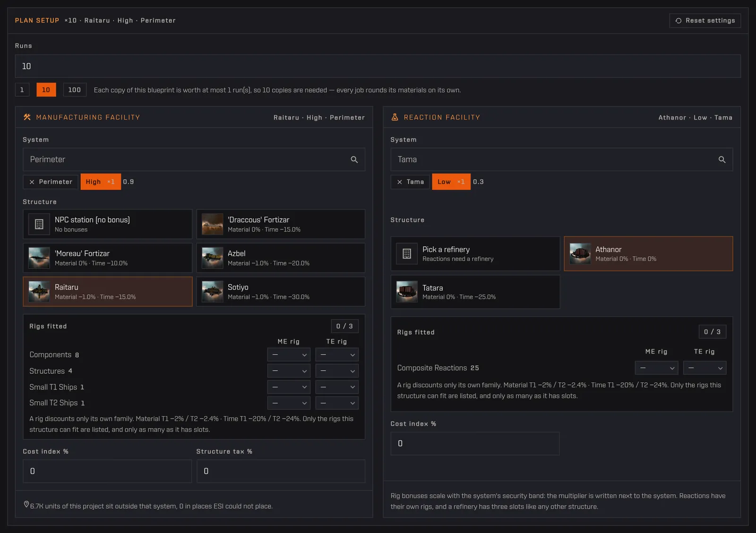
Task: Click the Structure tax % input field
Action: (x=281, y=471)
